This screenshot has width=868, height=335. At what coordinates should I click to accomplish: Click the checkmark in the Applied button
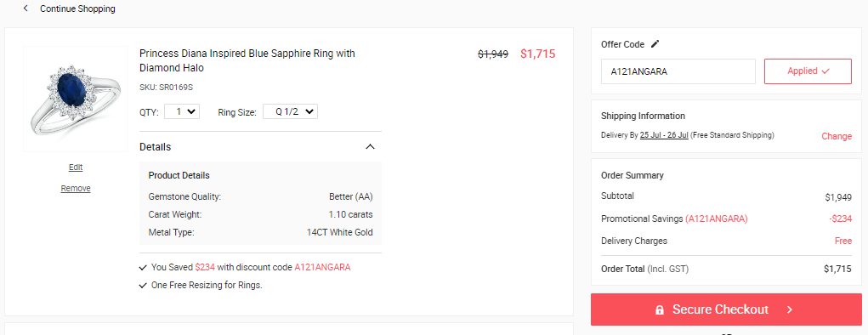[x=825, y=71]
